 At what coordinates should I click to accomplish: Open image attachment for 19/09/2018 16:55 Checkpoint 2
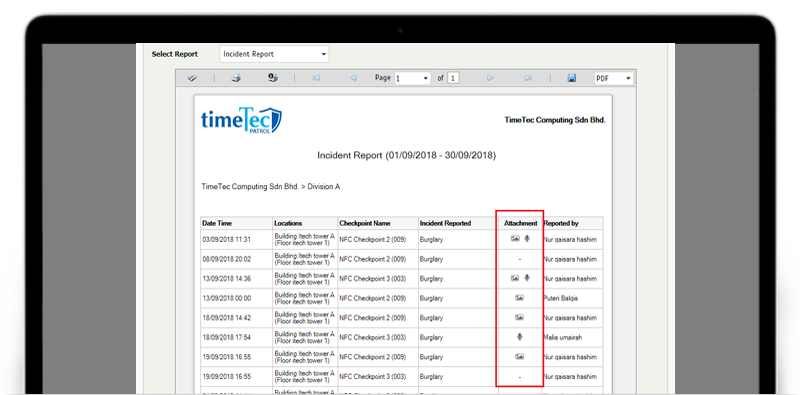click(x=519, y=356)
